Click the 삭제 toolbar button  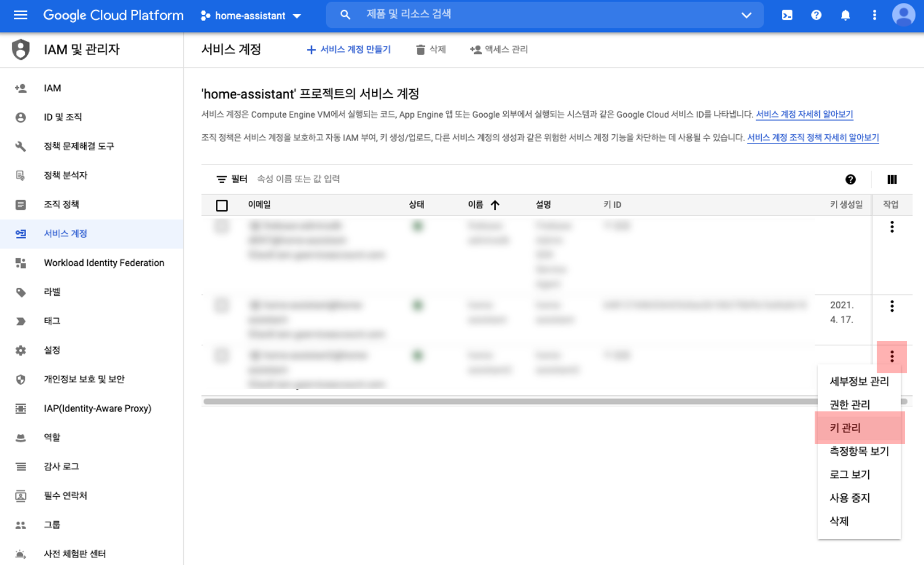coord(430,50)
